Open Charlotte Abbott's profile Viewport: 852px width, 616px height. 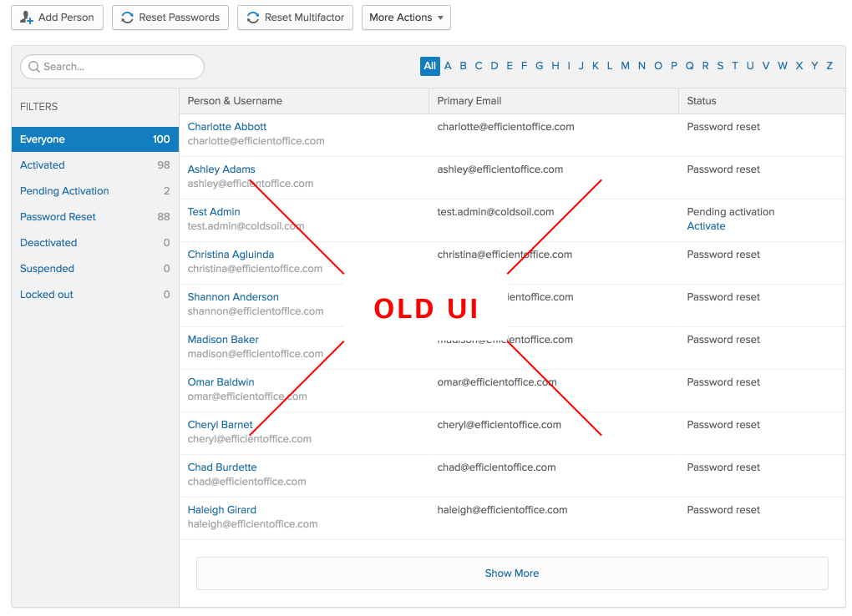click(x=226, y=126)
